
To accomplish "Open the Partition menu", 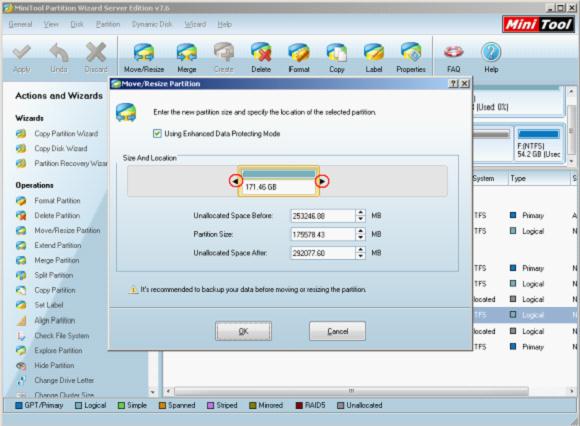I will click(x=108, y=24).
